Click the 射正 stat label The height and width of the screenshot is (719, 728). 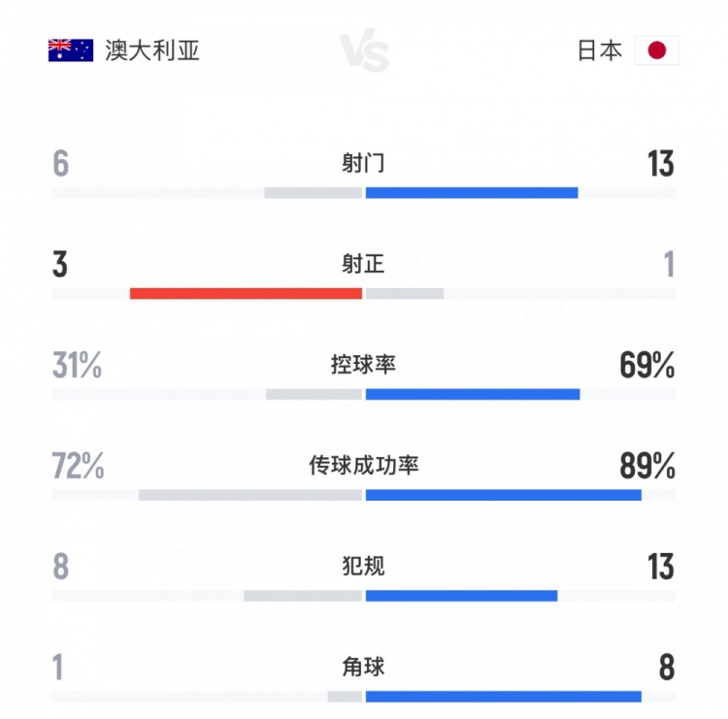tap(363, 264)
